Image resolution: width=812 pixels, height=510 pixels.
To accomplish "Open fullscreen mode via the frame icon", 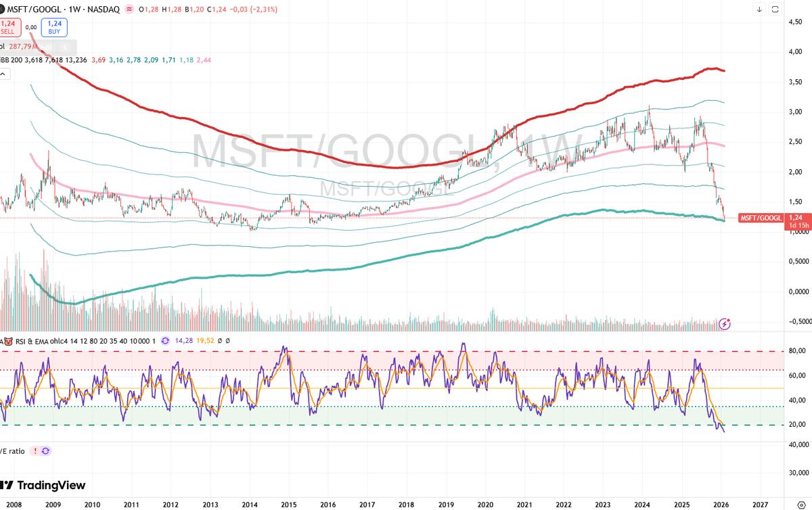I will (x=776, y=9).
